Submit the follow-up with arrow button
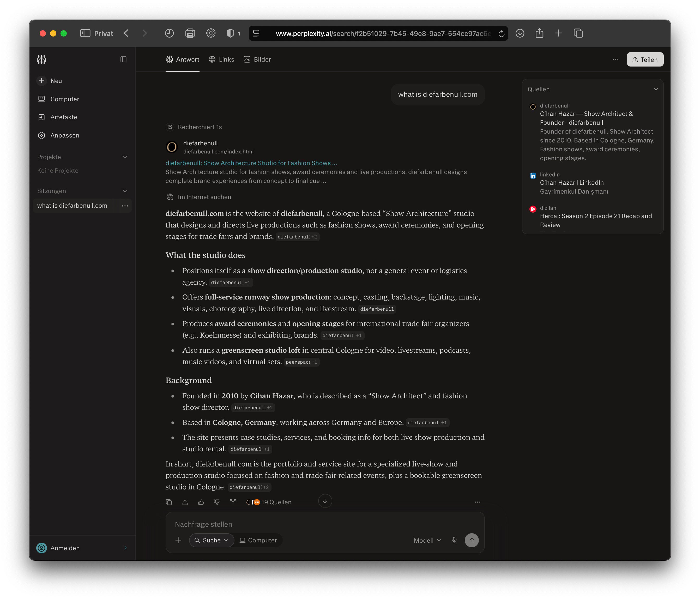This screenshot has height=599, width=700. [x=472, y=540]
